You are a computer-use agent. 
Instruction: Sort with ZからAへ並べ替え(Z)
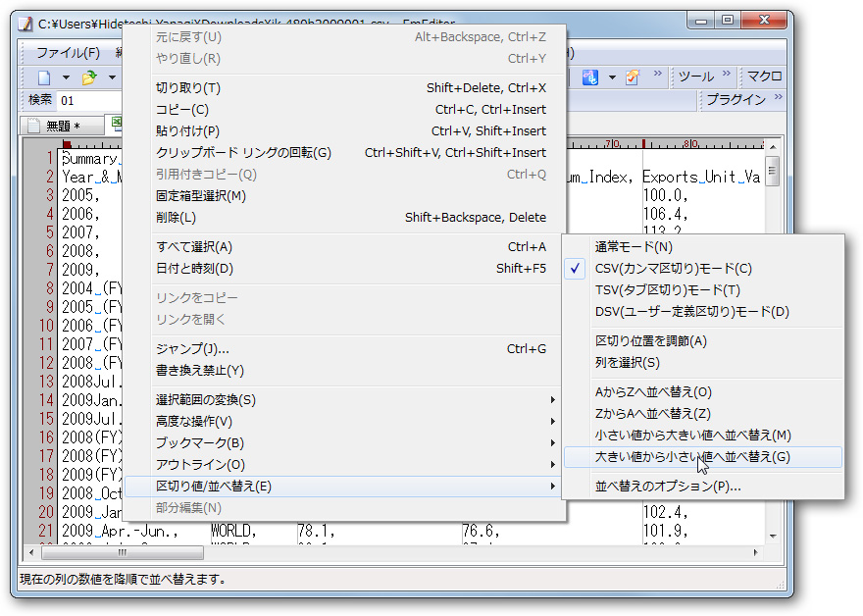(x=703, y=414)
